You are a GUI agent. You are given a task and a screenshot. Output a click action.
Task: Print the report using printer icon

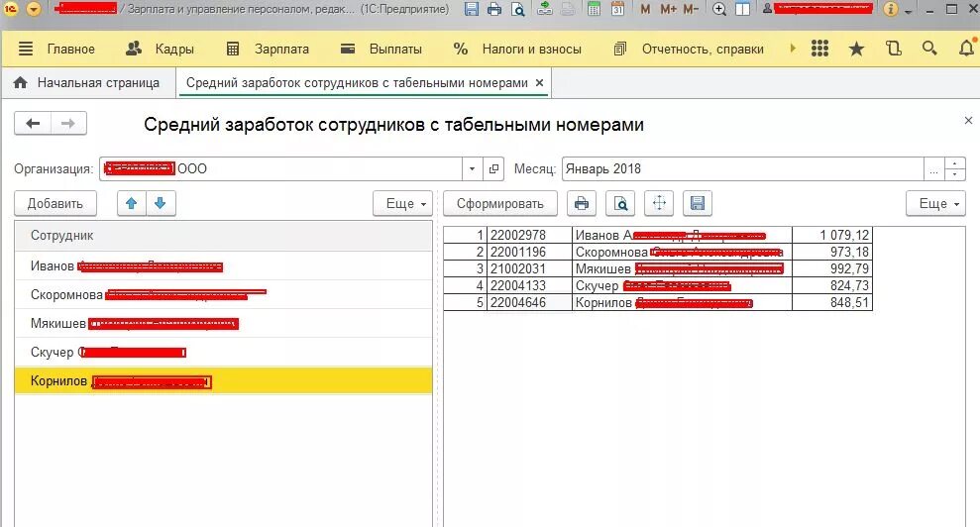(582, 203)
